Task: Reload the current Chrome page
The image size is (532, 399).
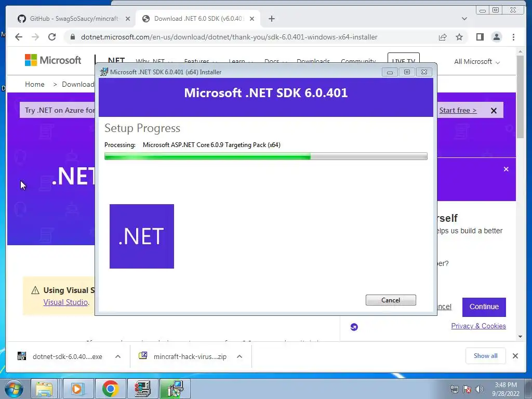Action: pyautogui.click(x=52, y=37)
